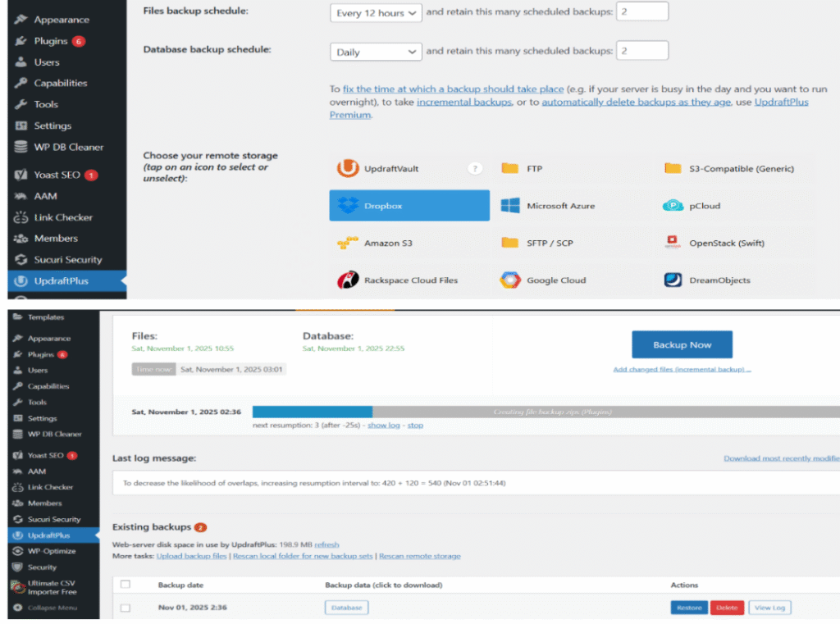
Task: Open Sucuri Security in the top sidebar
Action: coord(67,260)
